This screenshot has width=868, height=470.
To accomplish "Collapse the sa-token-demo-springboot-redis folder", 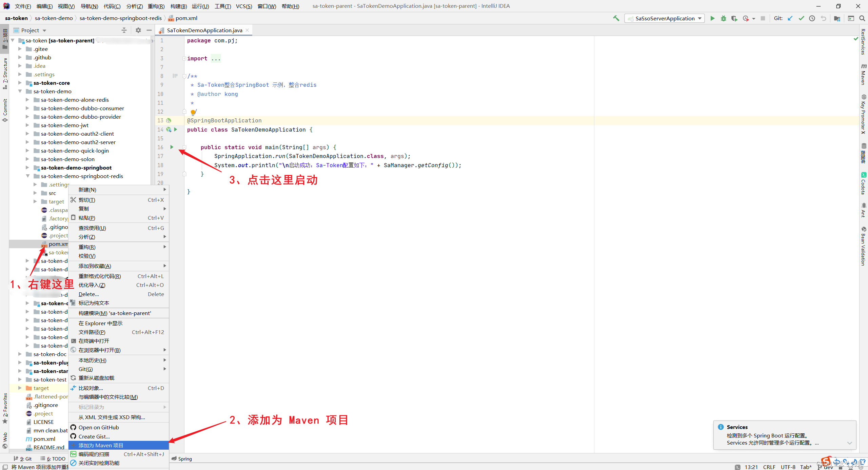I will tap(28, 176).
